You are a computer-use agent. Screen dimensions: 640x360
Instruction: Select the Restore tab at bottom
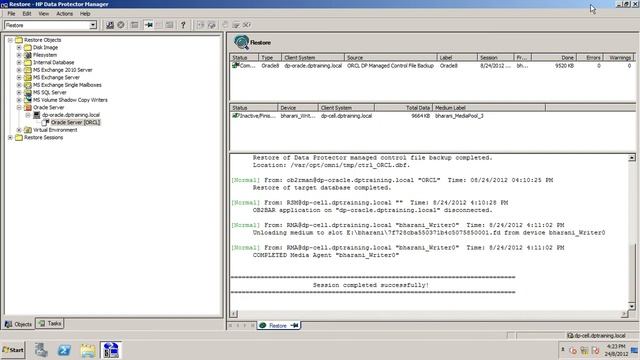(x=279, y=325)
